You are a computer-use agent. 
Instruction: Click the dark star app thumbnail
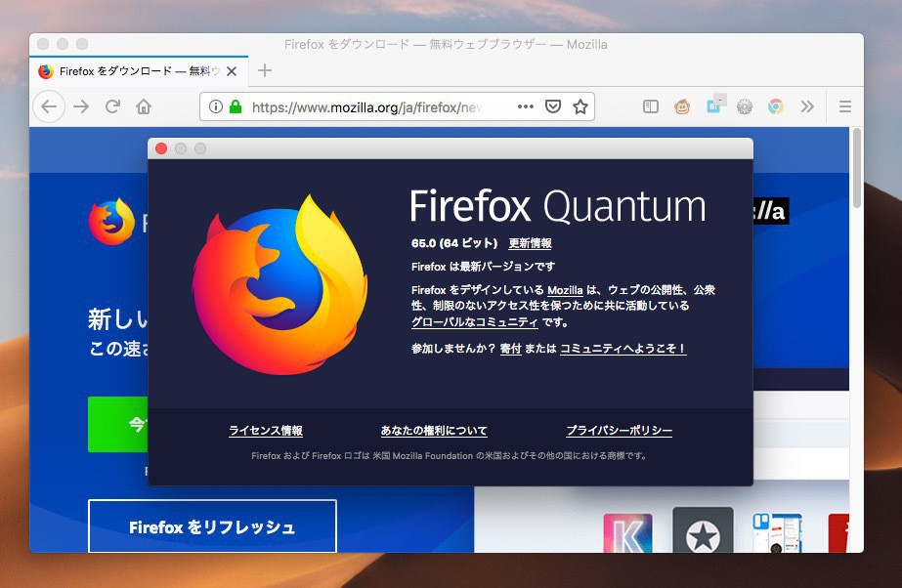click(x=703, y=530)
